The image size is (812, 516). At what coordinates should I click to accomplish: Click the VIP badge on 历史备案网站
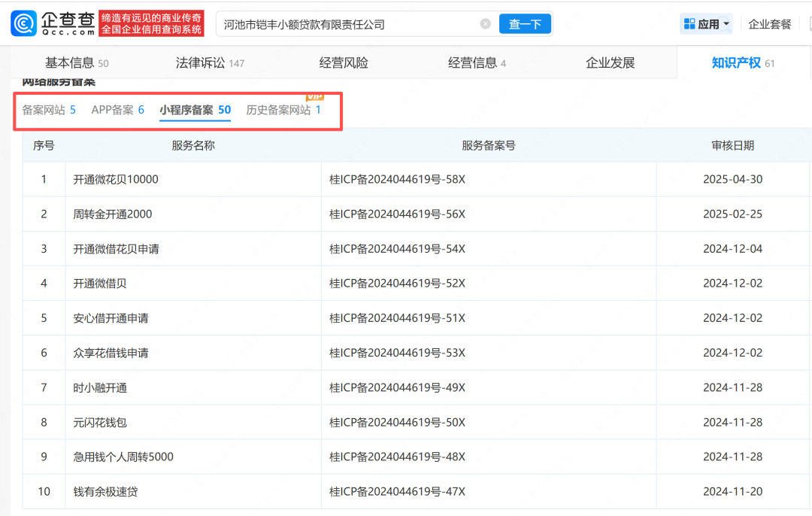[314, 97]
